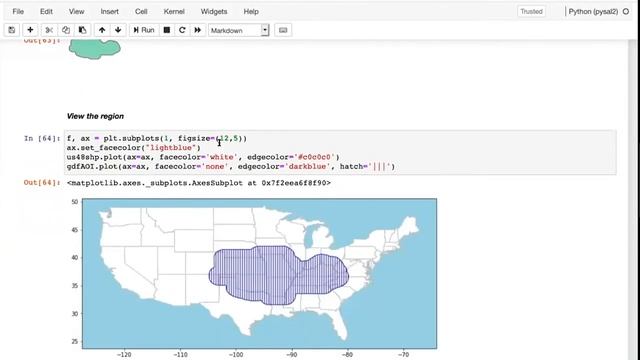Click the hatched dark blue region on map
640x360 pixels.
click(x=278, y=276)
